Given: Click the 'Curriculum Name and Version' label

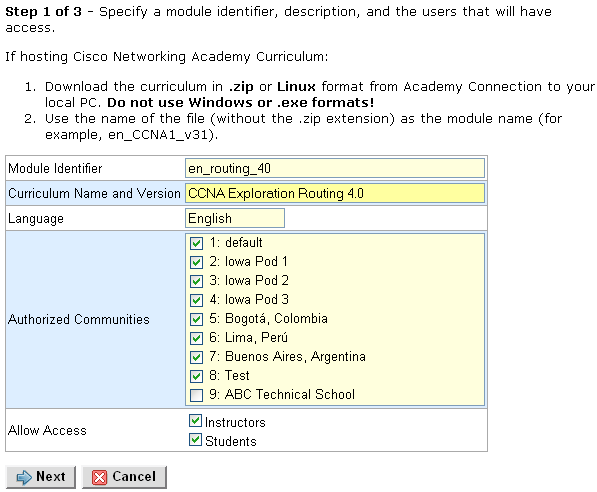Looking at the screenshot, I should [x=94, y=193].
